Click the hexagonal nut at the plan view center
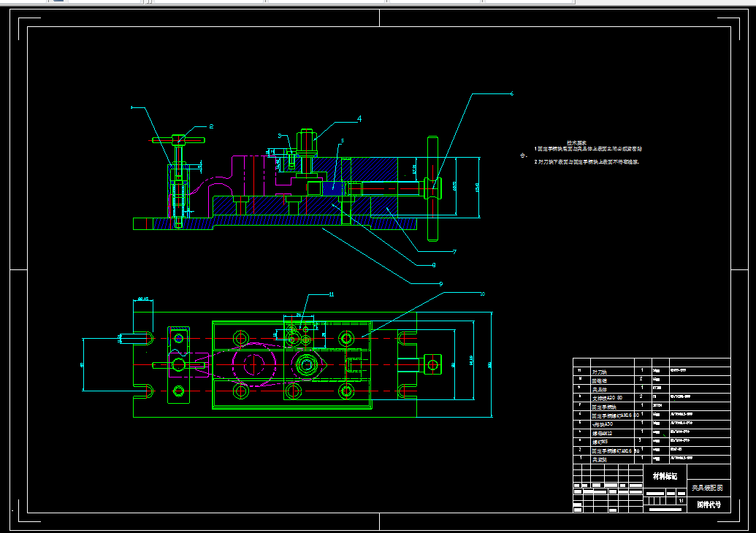The height and width of the screenshot is (533, 756). (x=305, y=365)
